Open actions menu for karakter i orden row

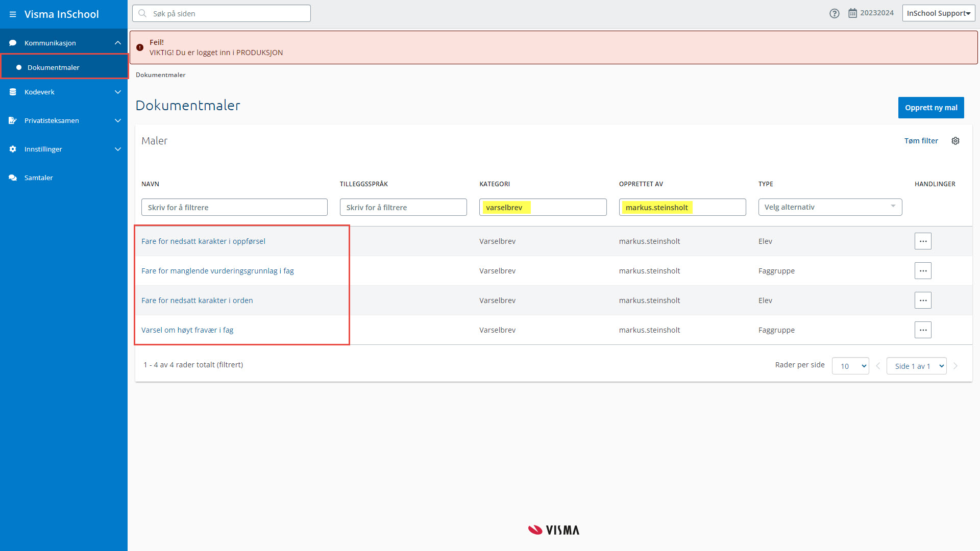pos(923,300)
